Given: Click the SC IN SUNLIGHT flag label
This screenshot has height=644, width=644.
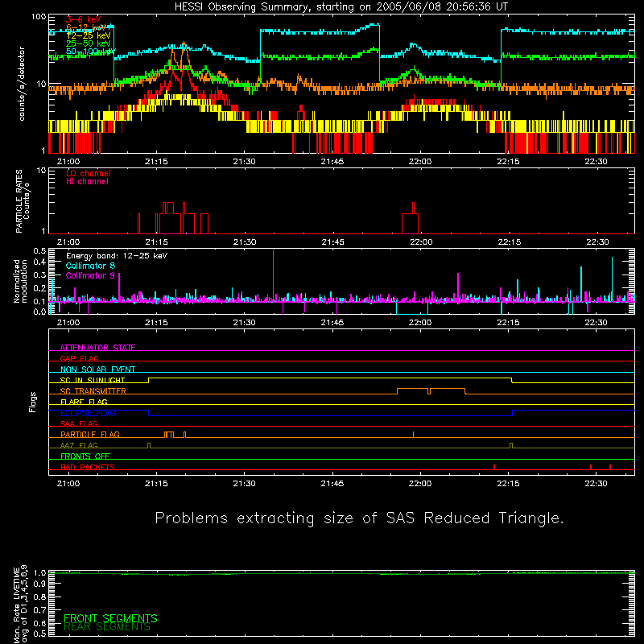Looking at the screenshot, I should coord(93,380).
